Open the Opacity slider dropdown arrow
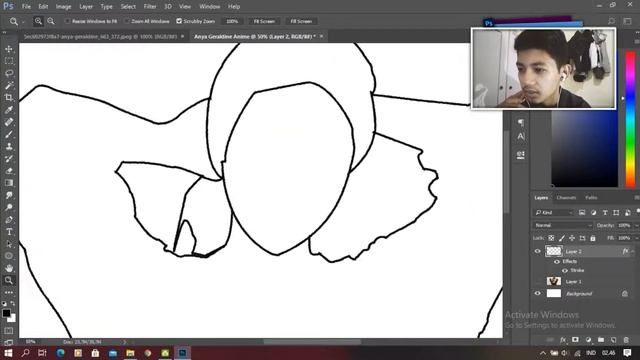The width and height of the screenshot is (640, 360). tap(636, 225)
